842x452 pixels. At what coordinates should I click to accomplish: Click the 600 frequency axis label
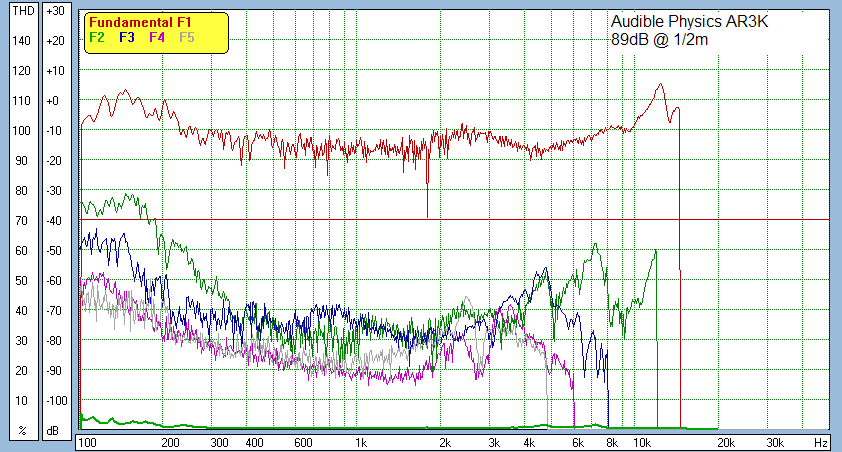303,443
